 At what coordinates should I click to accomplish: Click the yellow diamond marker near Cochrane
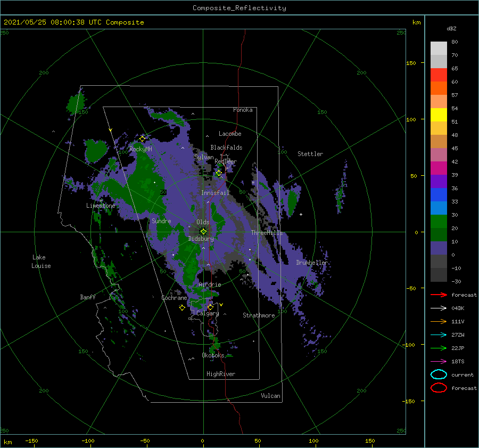click(182, 308)
